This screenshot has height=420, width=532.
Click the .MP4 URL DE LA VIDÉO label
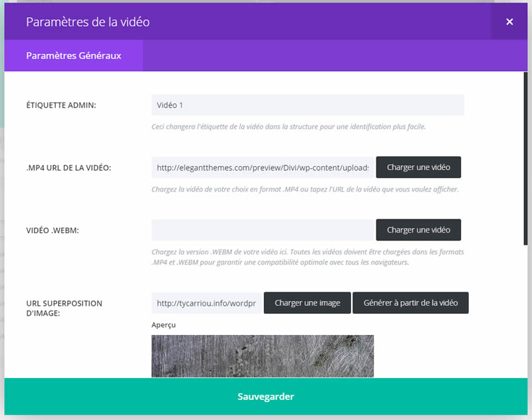(68, 167)
